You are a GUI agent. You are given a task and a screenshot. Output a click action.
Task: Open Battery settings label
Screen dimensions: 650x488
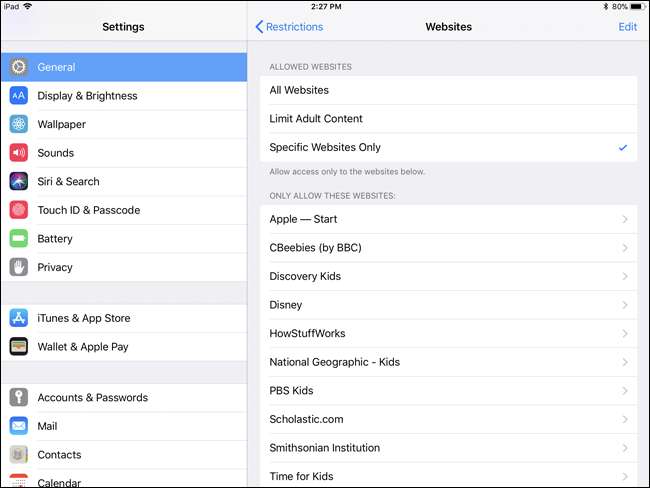(55, 239)
